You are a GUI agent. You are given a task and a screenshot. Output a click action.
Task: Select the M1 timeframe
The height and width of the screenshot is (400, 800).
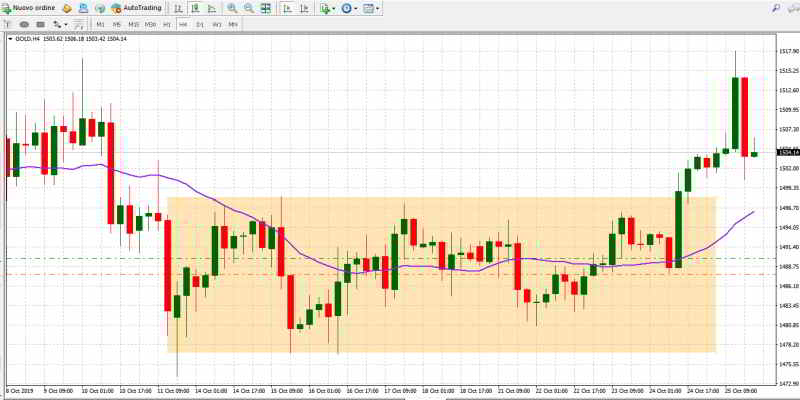[100, 23]
